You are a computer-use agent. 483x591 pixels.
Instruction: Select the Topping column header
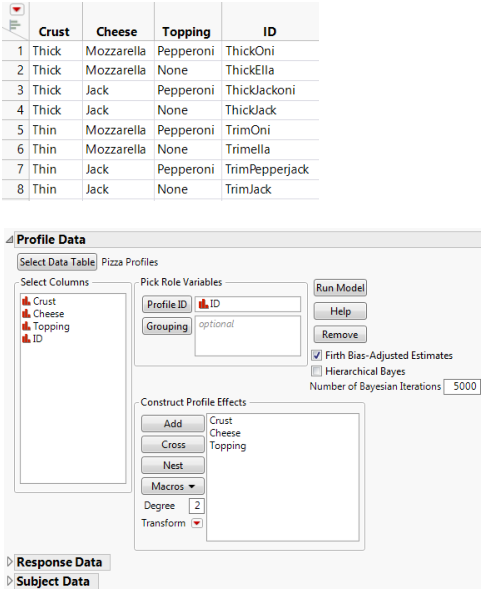[187, 32]
